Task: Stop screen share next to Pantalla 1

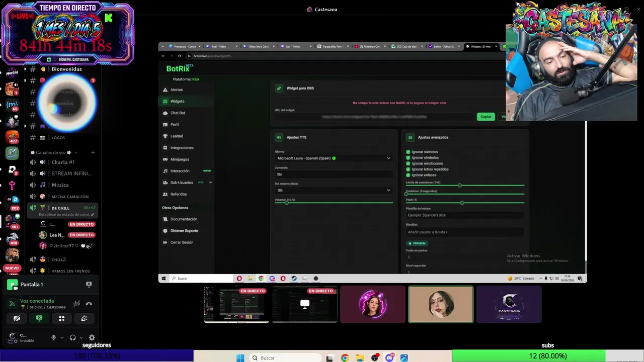Action: (x=89, y=284)
